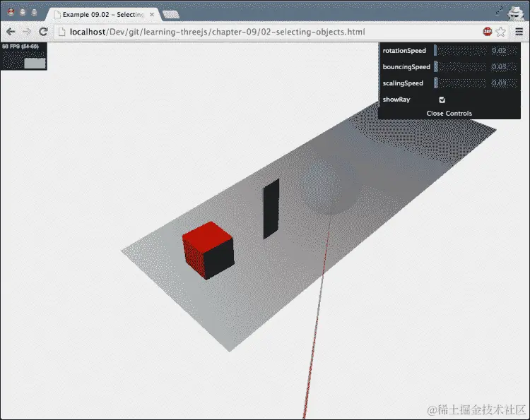The height and width of the screenshot is (420, 530).
Task: Click the bouncingSpeed value field 0.03
Action: point(504,67)
